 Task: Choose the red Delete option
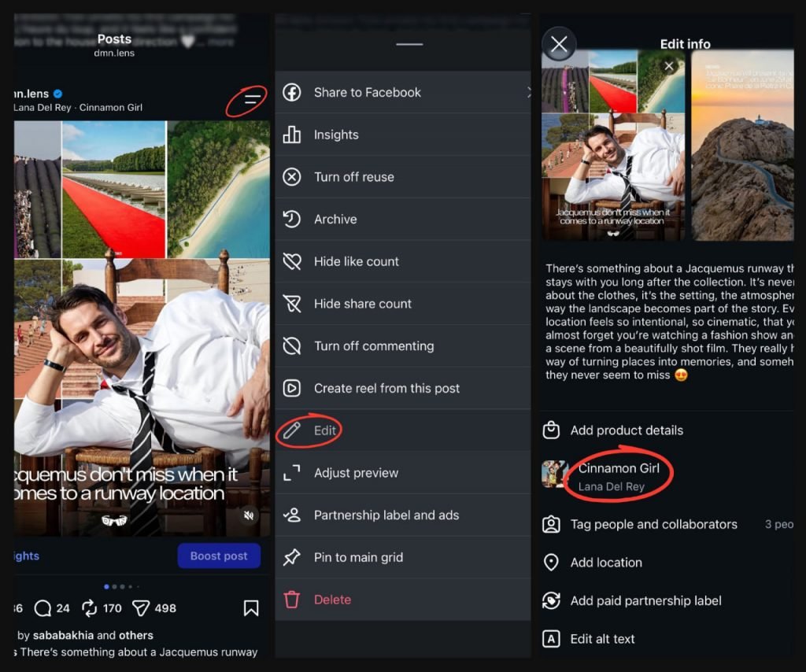tap(403, 600)
